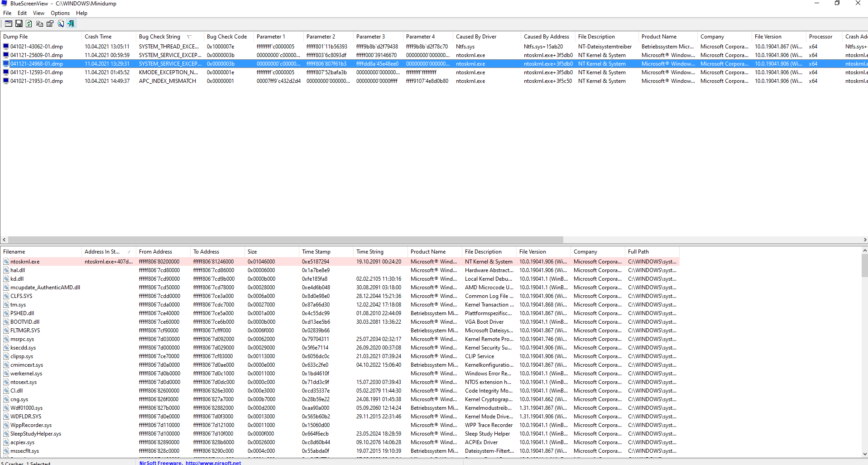The width and height of the screenshot is (868, 465).
Task: Click down arrow of driver list scrollbar
Action: 864,454
